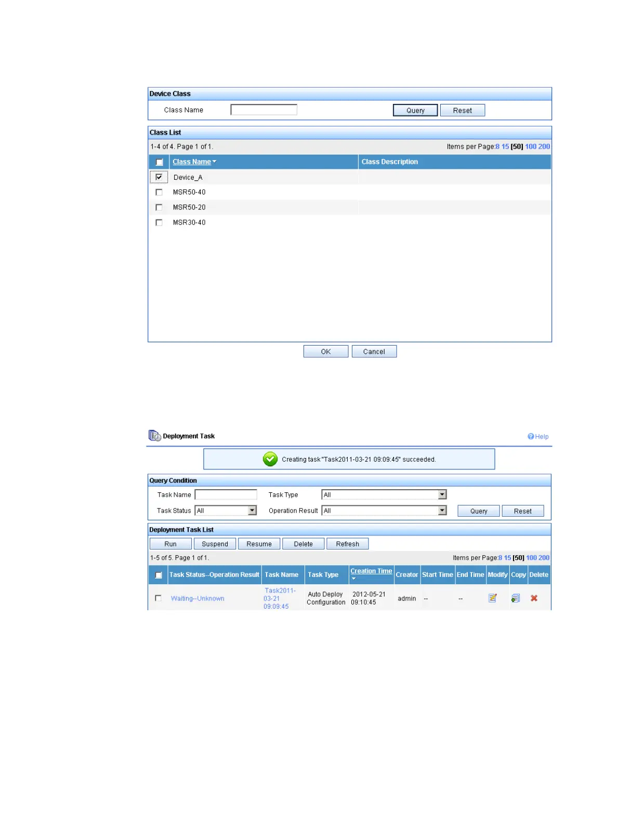Check the MSR30-40 checkbox

(159, 222)
